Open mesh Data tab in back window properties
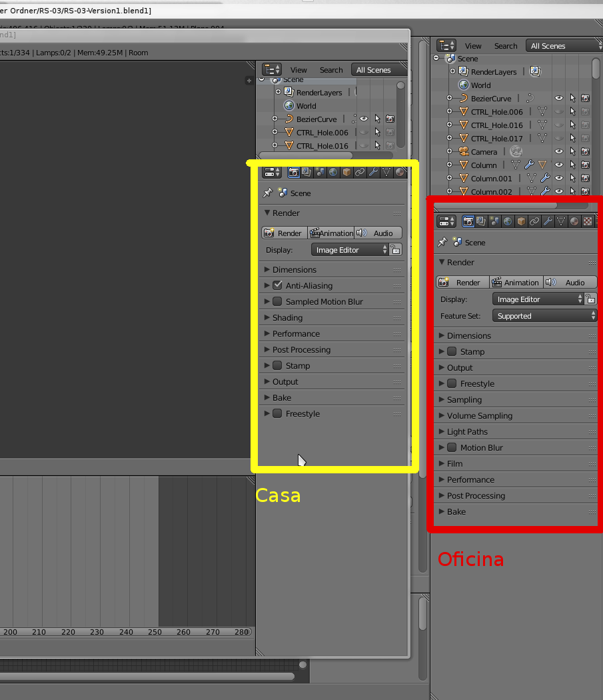The width and height of the screenshot is (603, 700). click(x=561, y=221)
